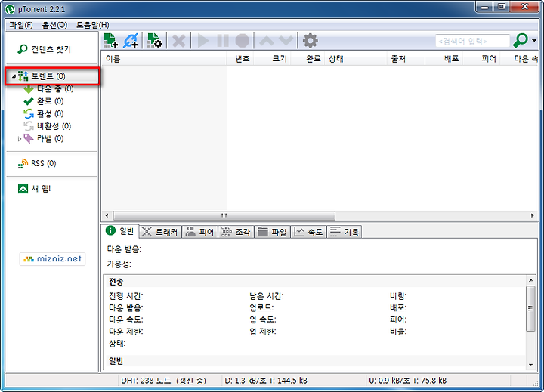Viewport: 544px width, 392px height.
Task: Click the Start torrent play icon
Action: (203, 41)
